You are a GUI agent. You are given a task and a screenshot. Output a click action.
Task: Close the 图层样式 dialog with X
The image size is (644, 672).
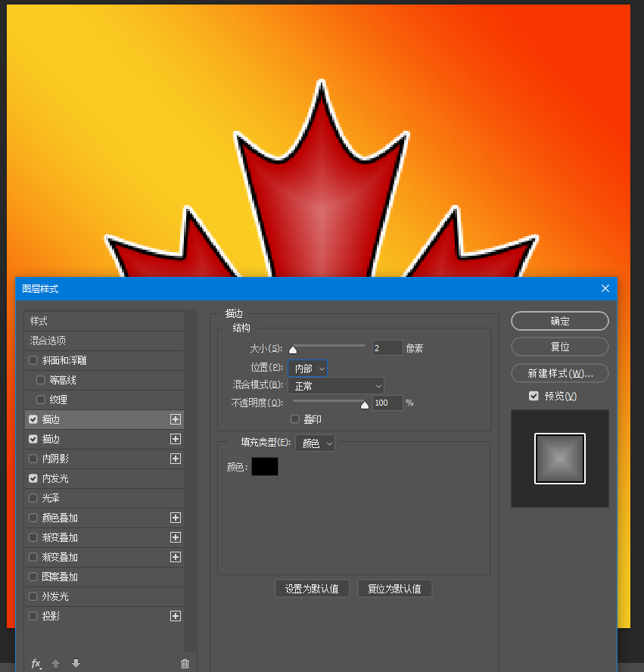pyautogui.click(x=605, y=288)
